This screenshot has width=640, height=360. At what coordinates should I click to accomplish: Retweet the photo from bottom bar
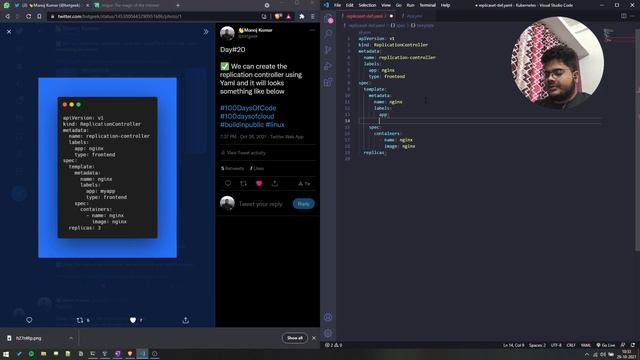pyautogui.click(x=80, y=320)
